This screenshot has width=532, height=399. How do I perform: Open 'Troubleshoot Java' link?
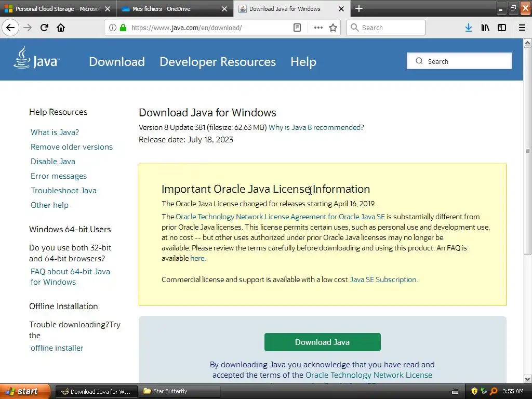click(63, 191)
